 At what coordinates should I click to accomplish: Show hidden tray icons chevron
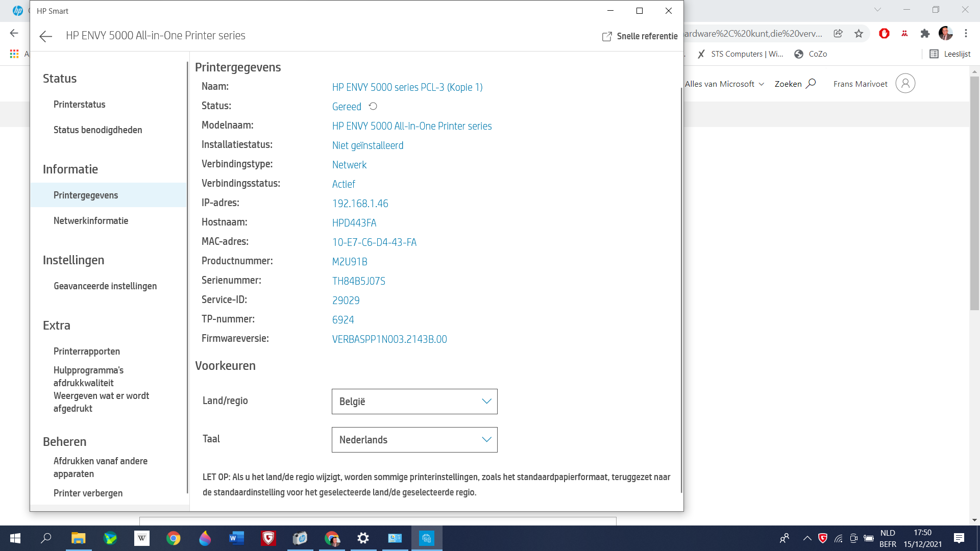click(x=807, y=538)
